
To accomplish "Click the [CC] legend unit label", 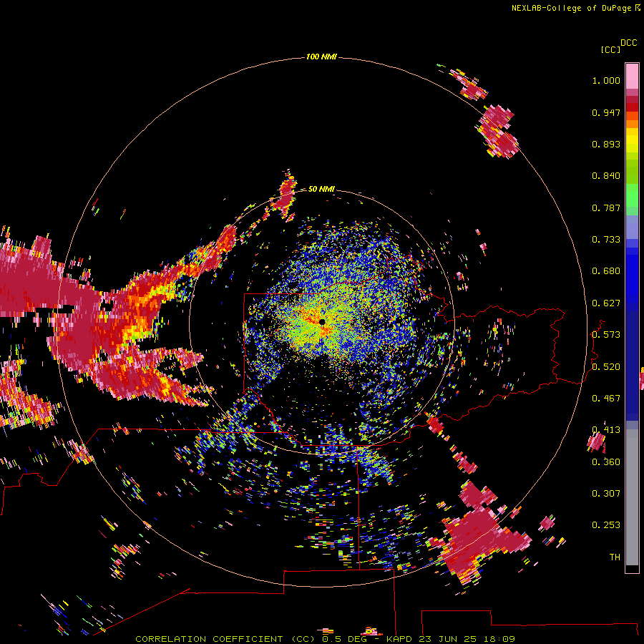I will pos(610,49).
